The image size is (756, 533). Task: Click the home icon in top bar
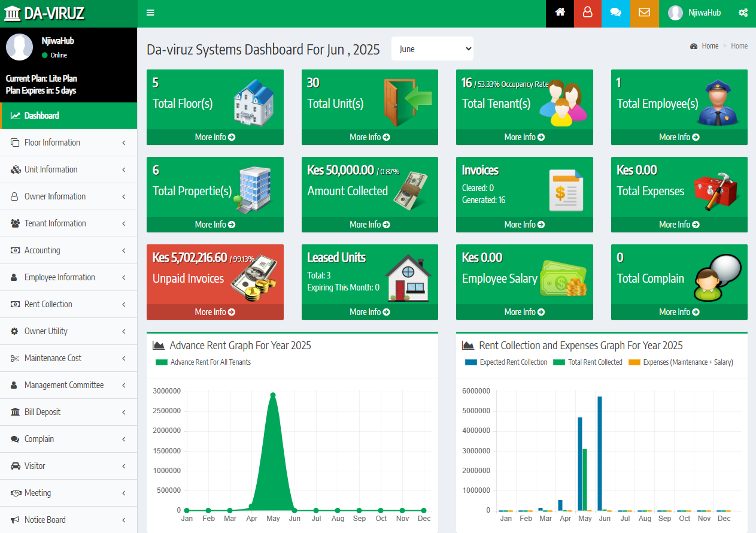(560, 13)
